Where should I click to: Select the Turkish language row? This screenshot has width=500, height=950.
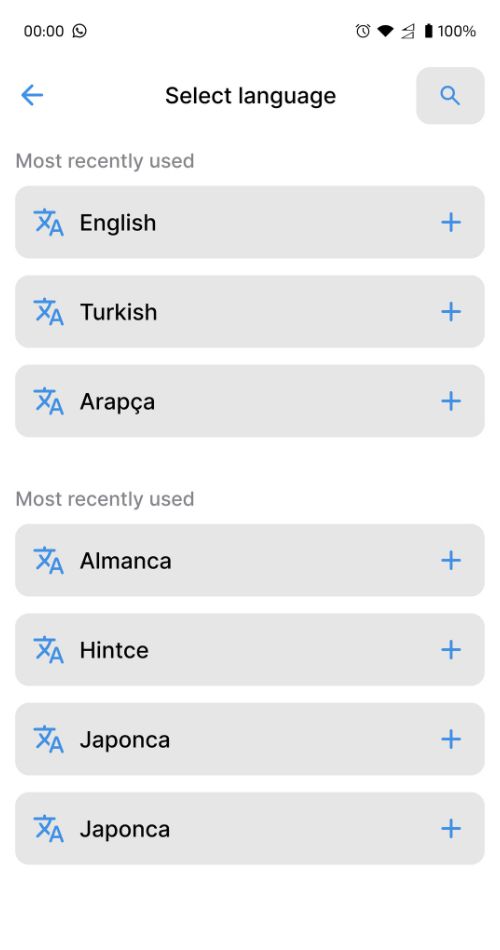pos(250,312)
